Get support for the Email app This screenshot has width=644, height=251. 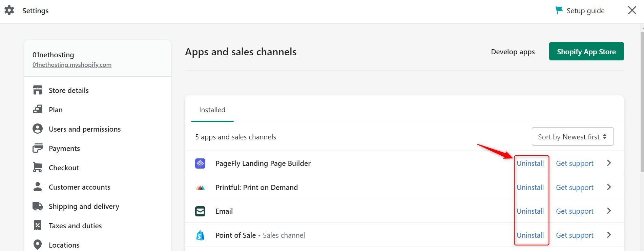click(x=575, y=211)
